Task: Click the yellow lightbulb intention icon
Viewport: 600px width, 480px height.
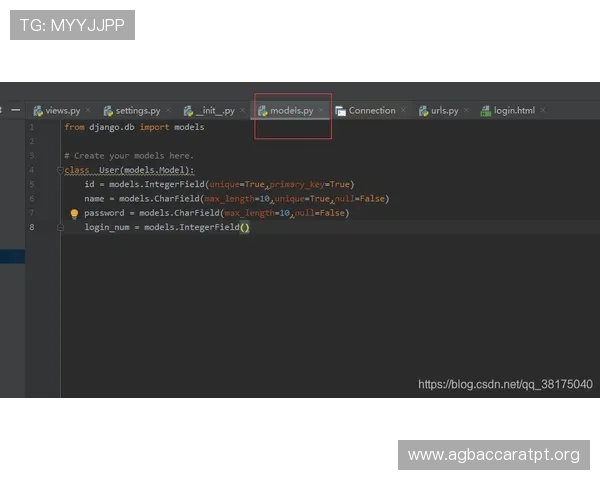Action: [74, 213]
